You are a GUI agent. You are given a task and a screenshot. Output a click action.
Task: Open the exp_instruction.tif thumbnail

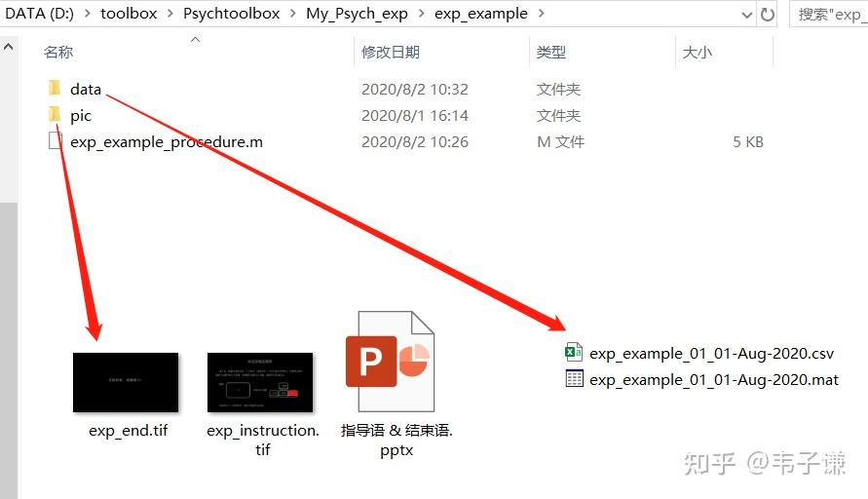coord(260,382)
